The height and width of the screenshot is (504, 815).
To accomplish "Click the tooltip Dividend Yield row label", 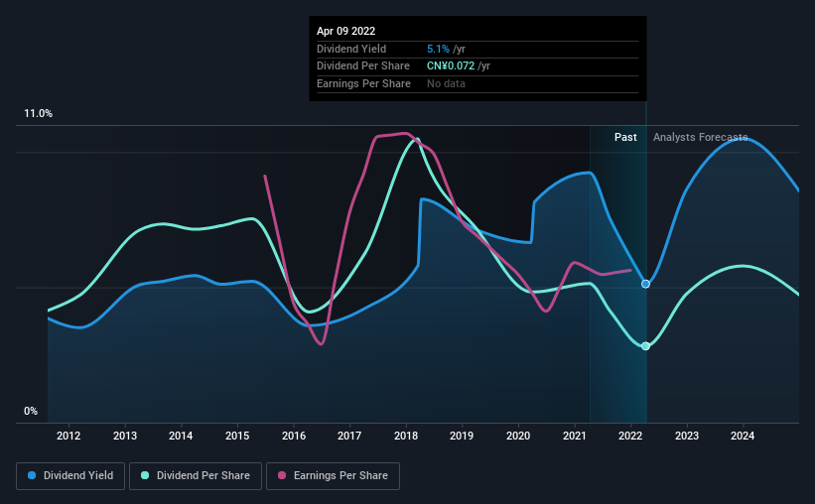I will point(351,49).
